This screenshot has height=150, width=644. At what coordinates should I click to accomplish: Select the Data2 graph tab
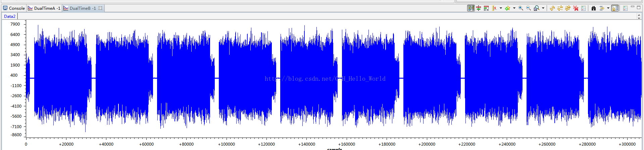click(x=10, y=16)
